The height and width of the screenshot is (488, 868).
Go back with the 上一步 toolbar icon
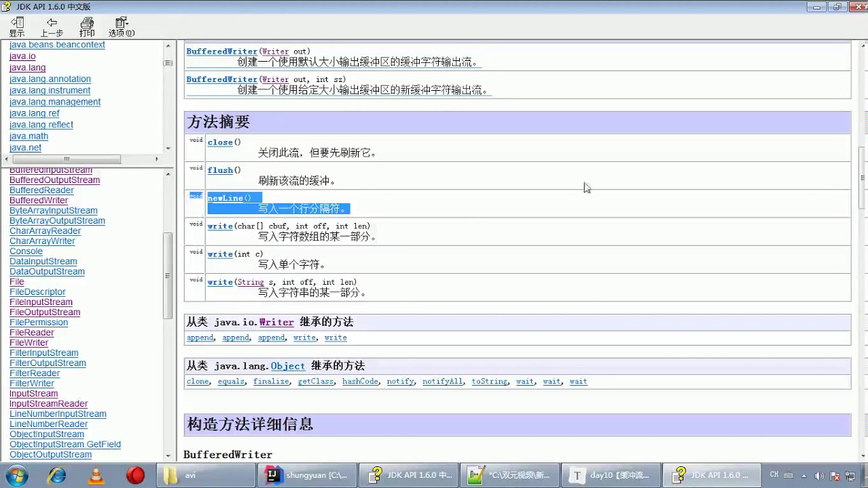click(52, 27)
